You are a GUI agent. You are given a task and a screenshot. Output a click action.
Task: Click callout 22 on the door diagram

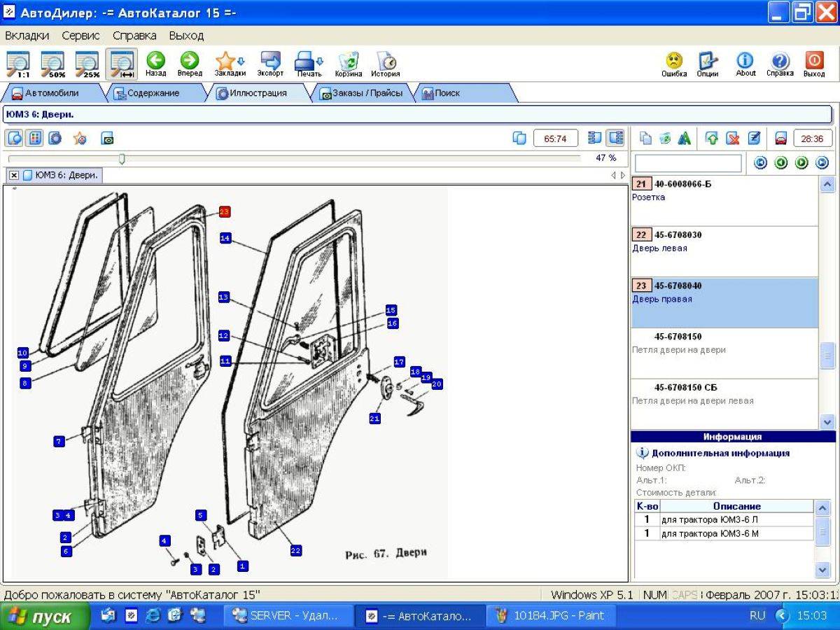(x=295, y=551)
